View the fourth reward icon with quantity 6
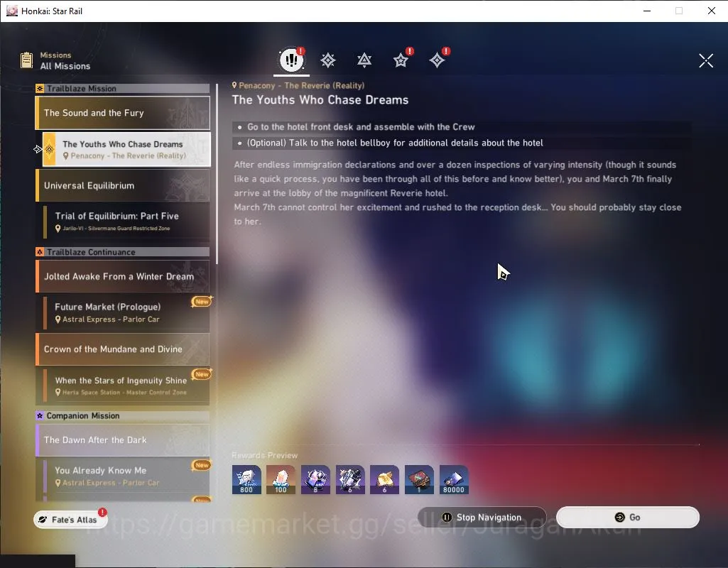Viewport: 728px width, 568px height. tap(350, 480)
